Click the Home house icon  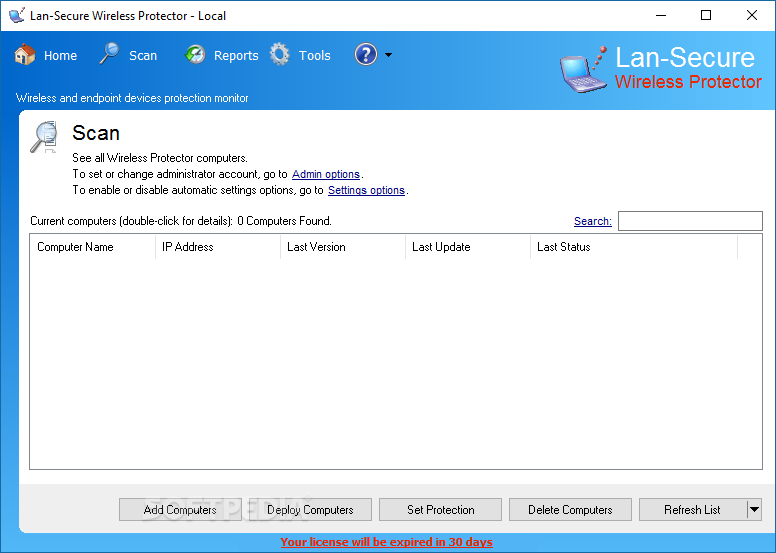click(25, 54)
